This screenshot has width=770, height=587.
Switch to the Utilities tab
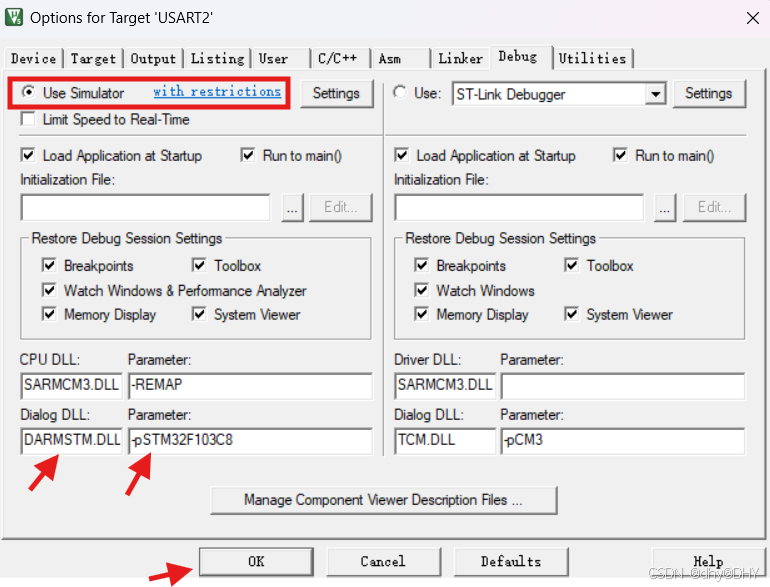593,58
